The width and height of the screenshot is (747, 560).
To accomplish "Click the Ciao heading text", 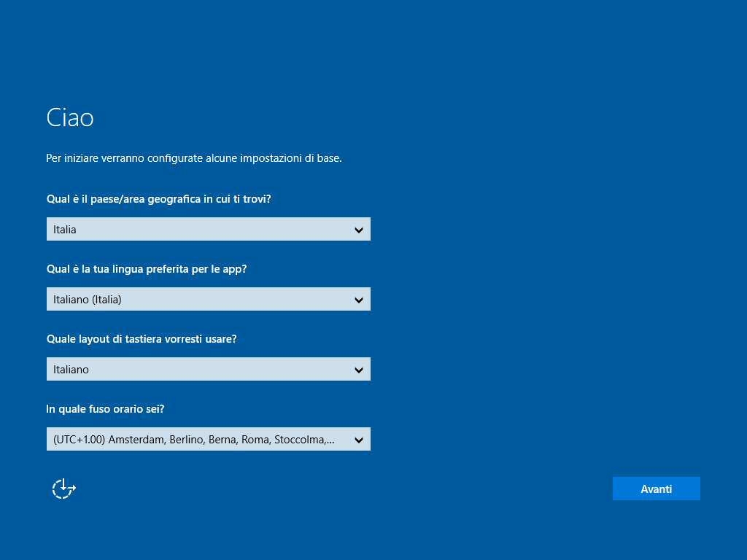I will click(x=70, y=117).
